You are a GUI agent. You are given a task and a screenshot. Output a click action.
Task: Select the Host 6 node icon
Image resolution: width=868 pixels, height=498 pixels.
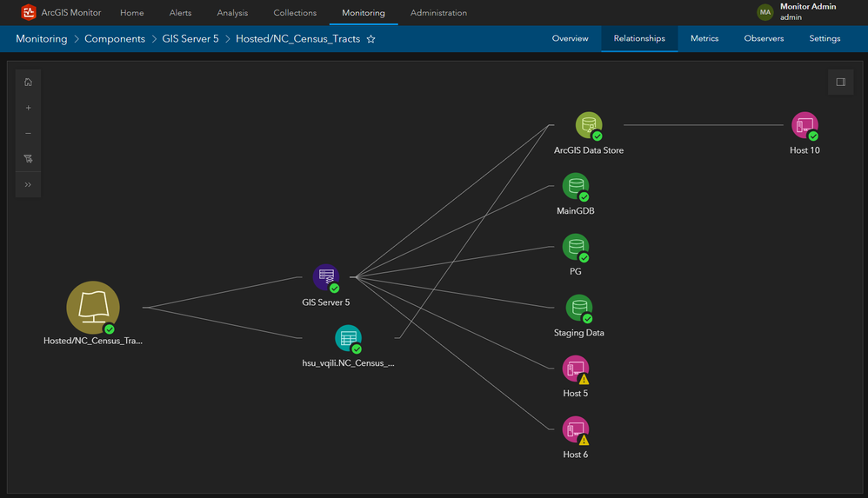[576, 429]
